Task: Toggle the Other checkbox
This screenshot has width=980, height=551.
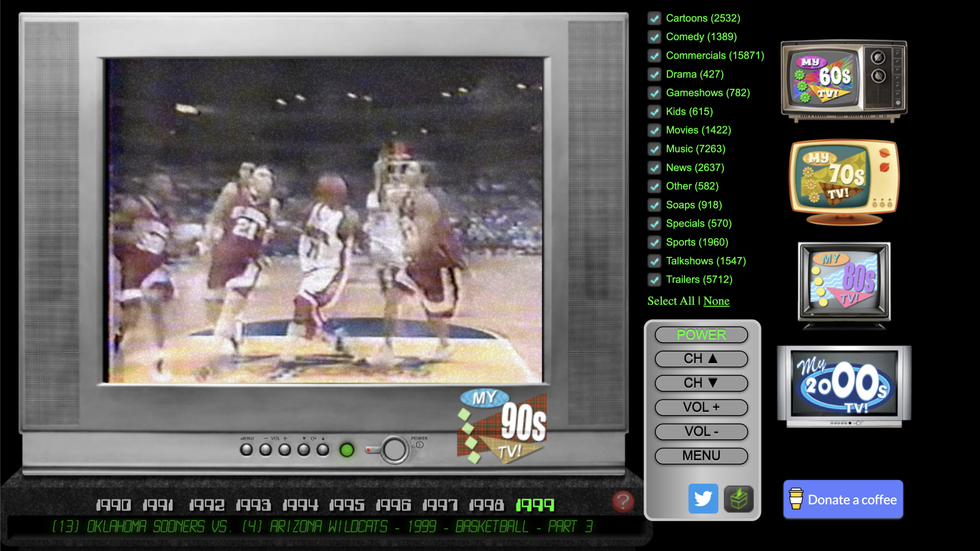Action: [654, 186]
